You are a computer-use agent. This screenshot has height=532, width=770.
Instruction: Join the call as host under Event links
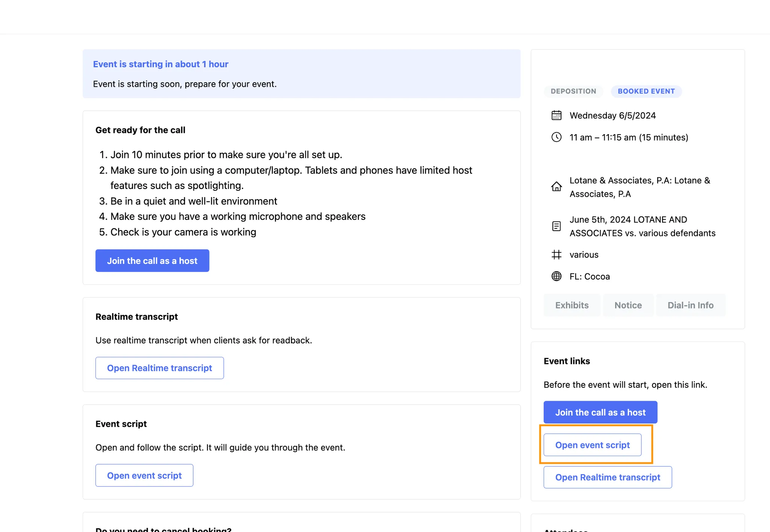600,412
